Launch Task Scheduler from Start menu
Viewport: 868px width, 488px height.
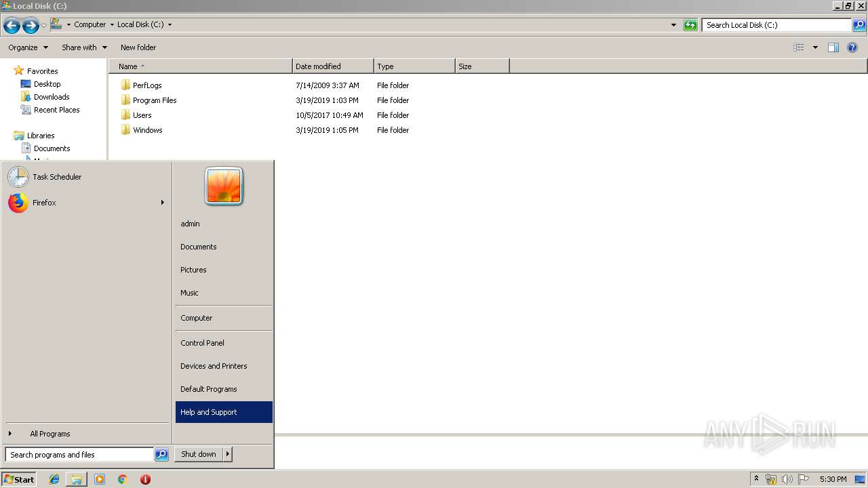click(86, 177)
